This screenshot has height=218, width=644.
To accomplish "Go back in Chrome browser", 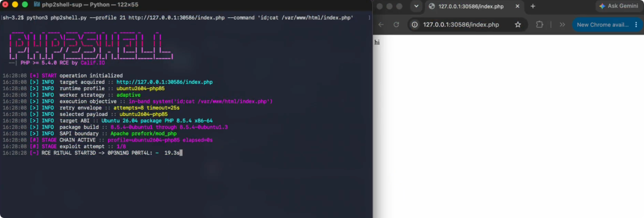I will [x=380, y=24].
